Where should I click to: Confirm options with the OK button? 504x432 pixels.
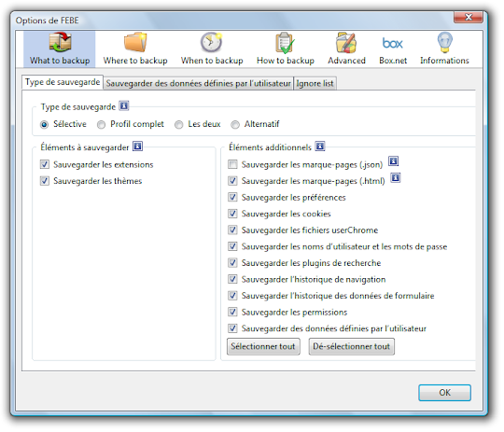click(x=444, y=393)
